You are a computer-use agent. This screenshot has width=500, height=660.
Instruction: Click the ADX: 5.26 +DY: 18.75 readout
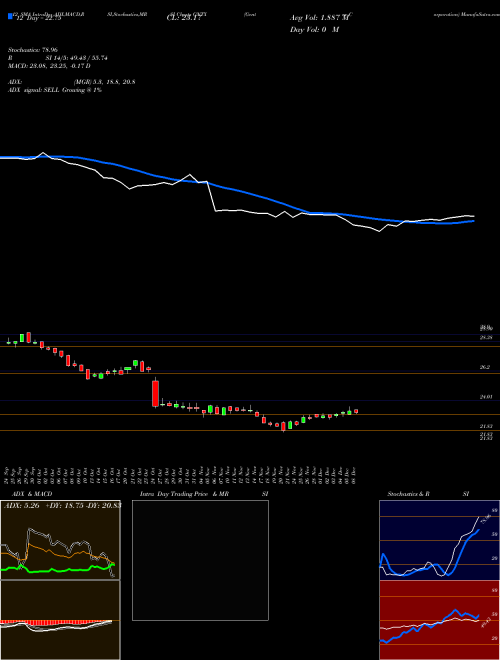click(x=61, y=506)
